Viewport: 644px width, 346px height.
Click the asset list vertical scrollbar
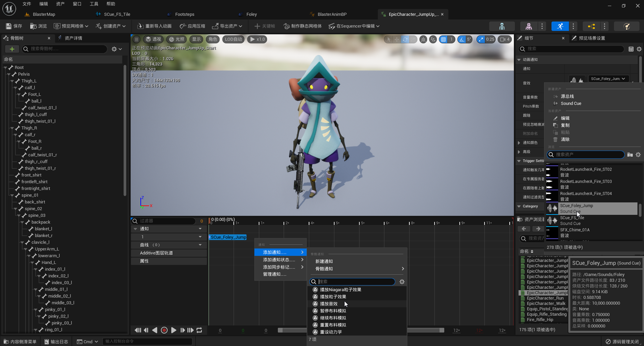[x=639, y=211]
